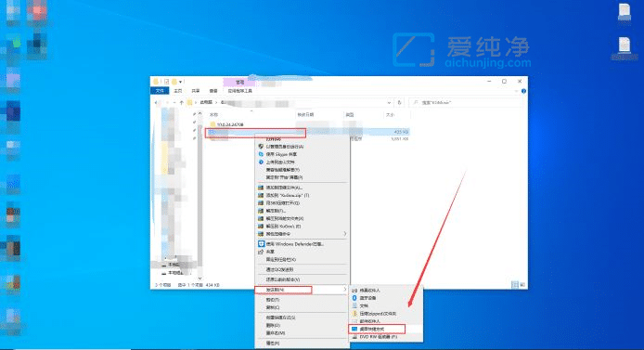
Task: Open the blue File tab in the ribbon
Action: pos(160,91)
